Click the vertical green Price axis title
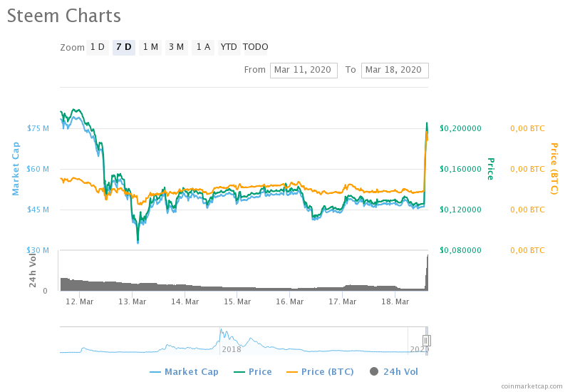 tap(490, 169)
